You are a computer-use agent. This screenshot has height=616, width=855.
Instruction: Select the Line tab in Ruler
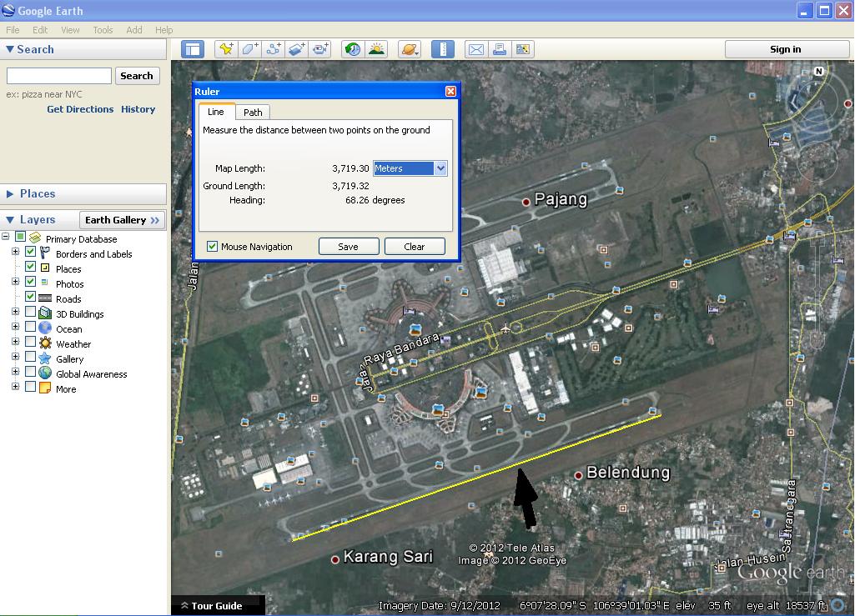click(x=216, y=112)
